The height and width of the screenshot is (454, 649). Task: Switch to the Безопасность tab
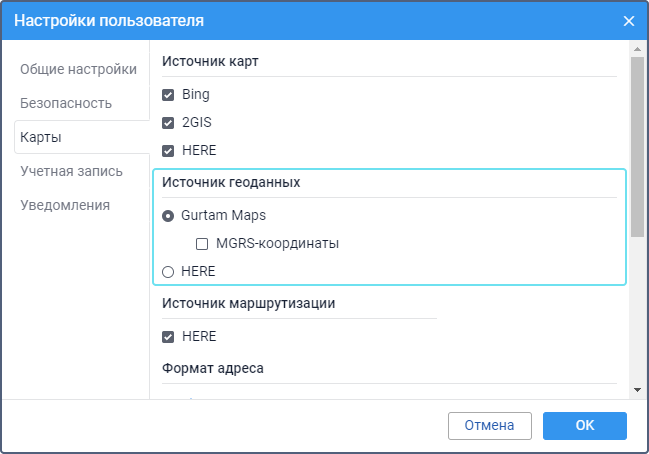coord(66,103)
